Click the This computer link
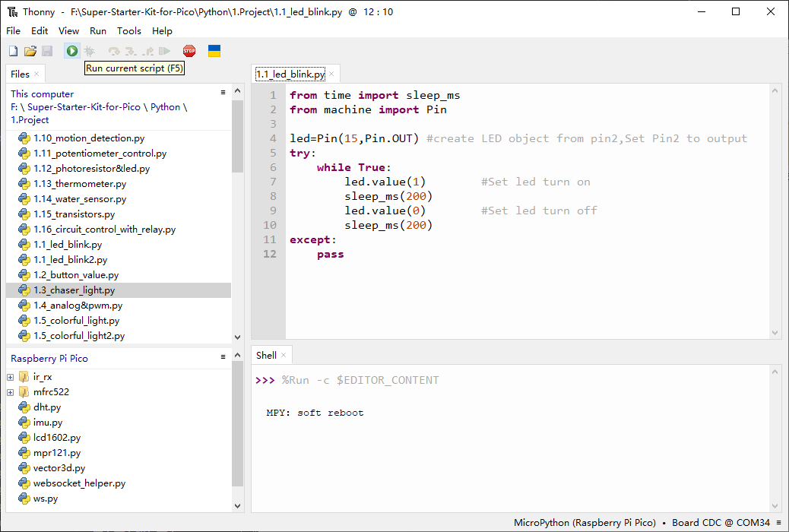The height and width of the screenshot is (532, 789). pos(43,93)
